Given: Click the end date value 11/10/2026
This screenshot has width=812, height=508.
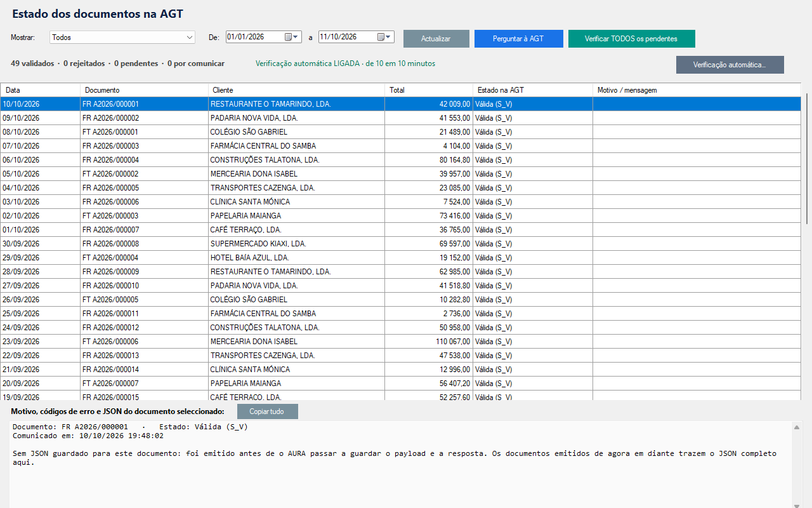Looking at the screenshot, I should point(338,37).
